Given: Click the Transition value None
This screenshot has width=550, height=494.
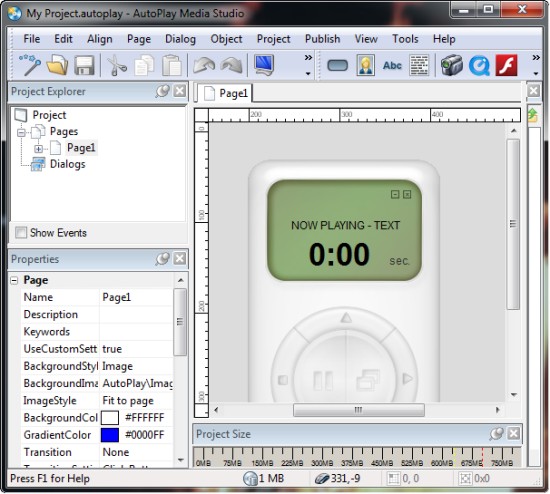Looking at the screenshot, I should pyautogui.click(x=136, y=452).
